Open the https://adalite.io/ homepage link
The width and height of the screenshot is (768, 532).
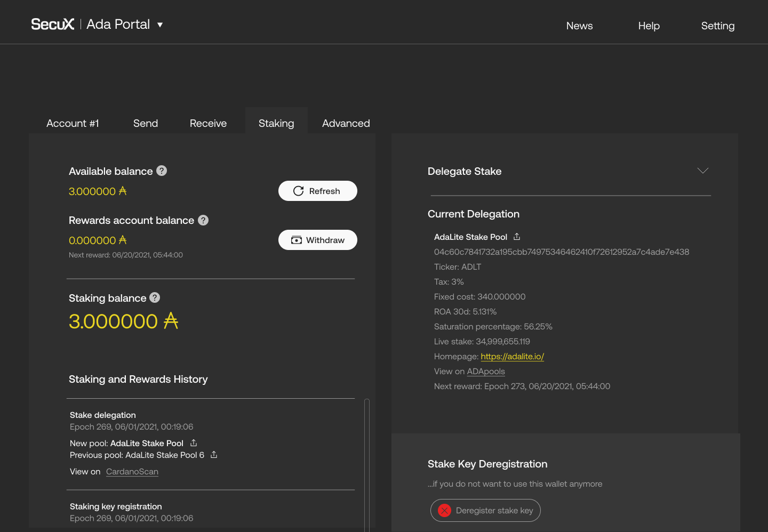[512, 356]
